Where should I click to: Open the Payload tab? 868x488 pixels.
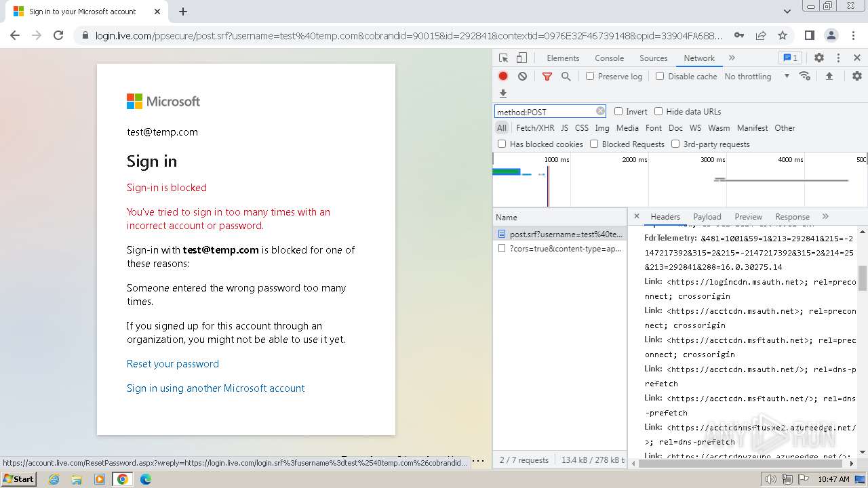[x=707, y=217]
